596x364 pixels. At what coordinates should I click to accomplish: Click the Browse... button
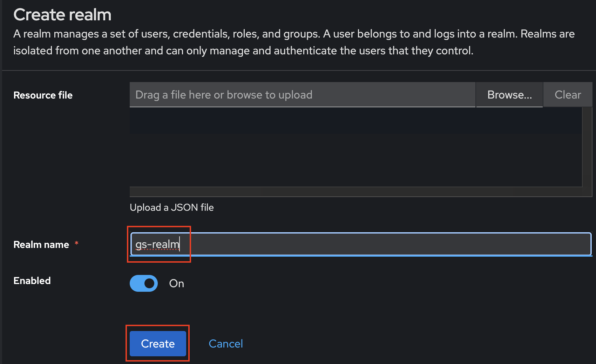pyautogui.click(x=509, y=95)
